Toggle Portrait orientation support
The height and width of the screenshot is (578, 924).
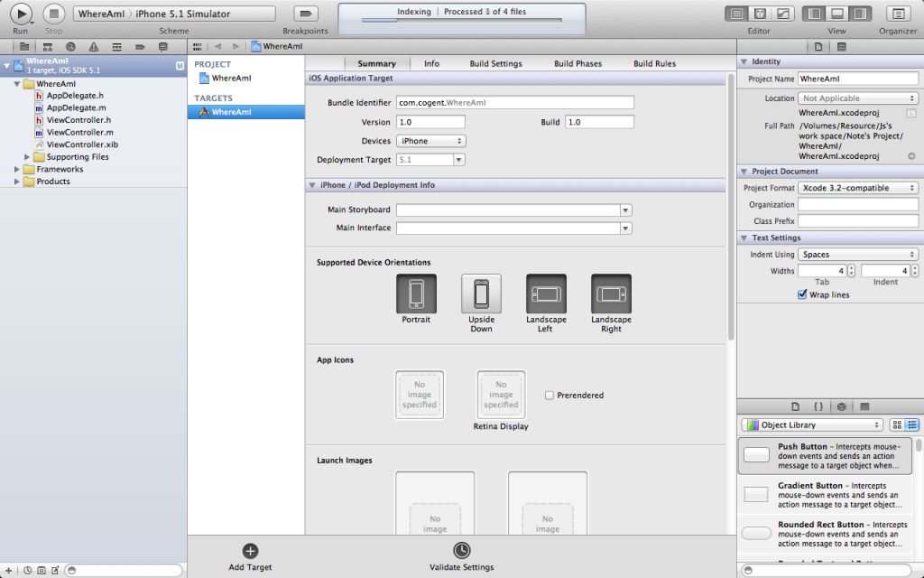point(416,294)
